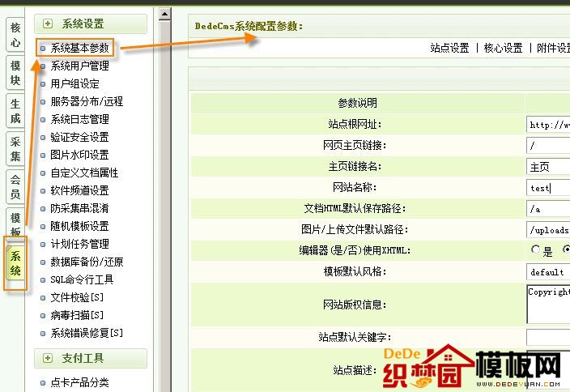
Task: Focus the 站点根网址 input field
Action: coord(548,125)
